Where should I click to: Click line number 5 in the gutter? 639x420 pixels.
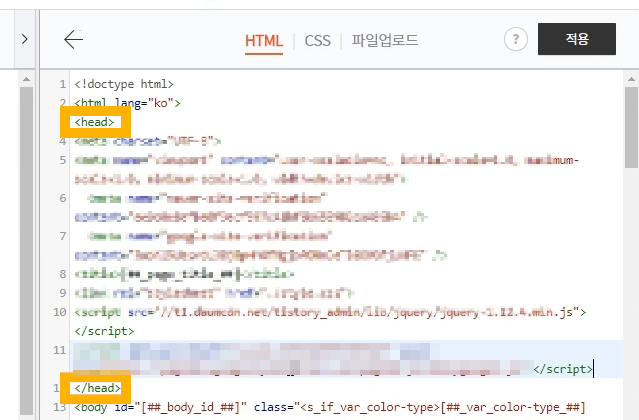pyautogui.click(x=63, y=160)
